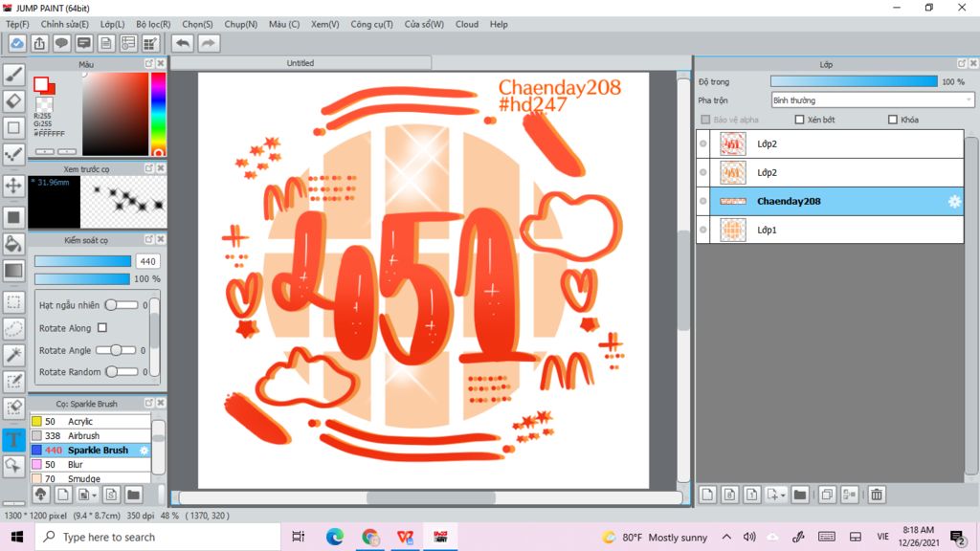Click the foreground color swatch
The width and height of the screenshot is (980, 551).
click(x=41, y=84)
